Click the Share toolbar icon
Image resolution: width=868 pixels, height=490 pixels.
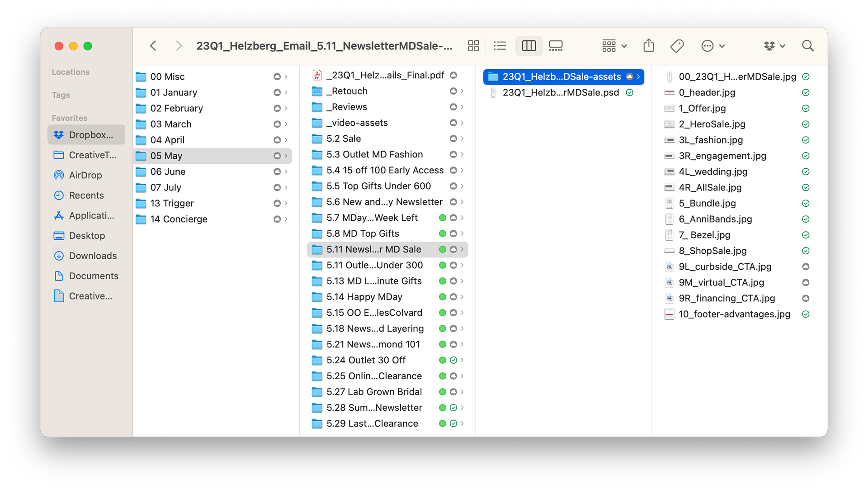click(x=649, y=46)
